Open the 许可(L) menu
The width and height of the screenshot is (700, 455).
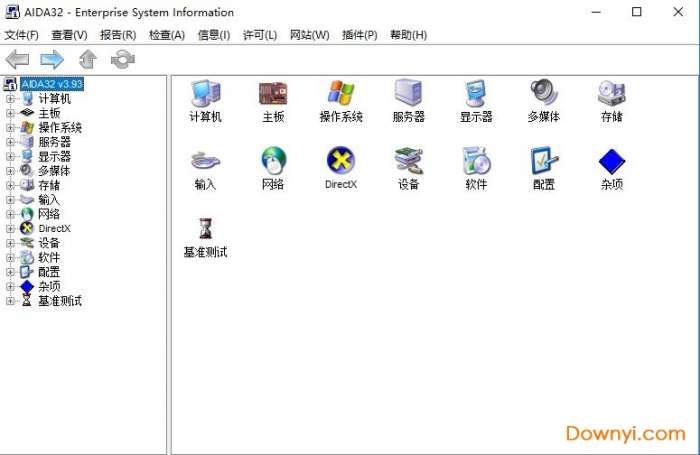point(260,35)
